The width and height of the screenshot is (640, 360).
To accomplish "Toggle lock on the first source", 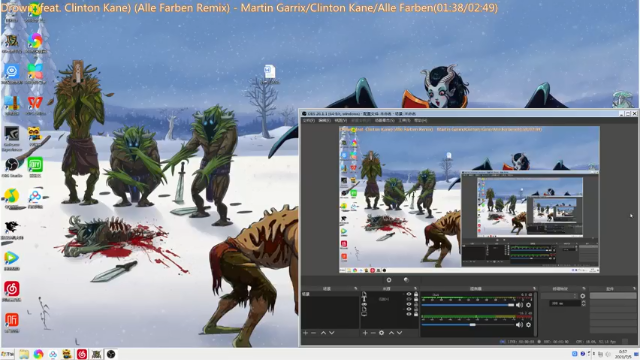I will 416,294.
